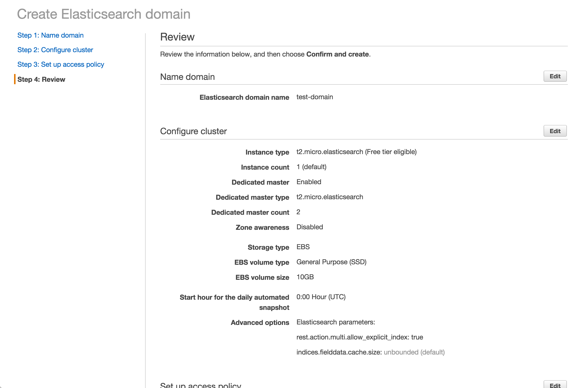Click Edit next to Name domain
This screenshot has height=388, width=588.
click(x=555, y=76)
